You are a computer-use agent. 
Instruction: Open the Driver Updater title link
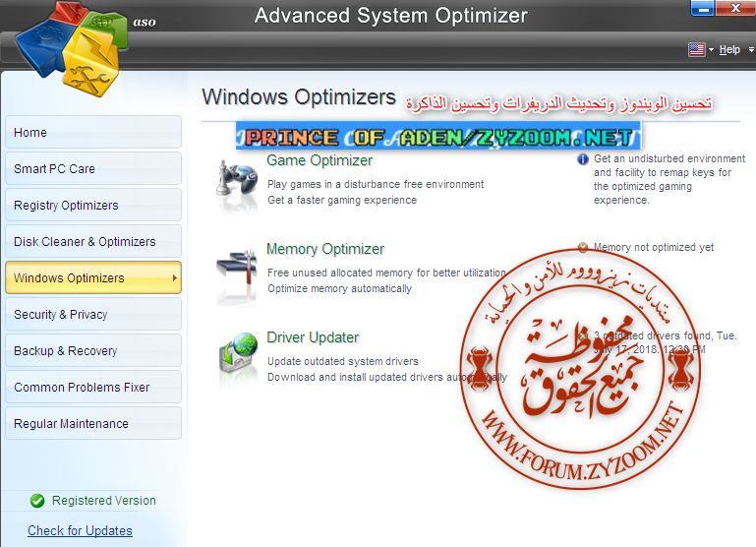click(x=313, y=337)
